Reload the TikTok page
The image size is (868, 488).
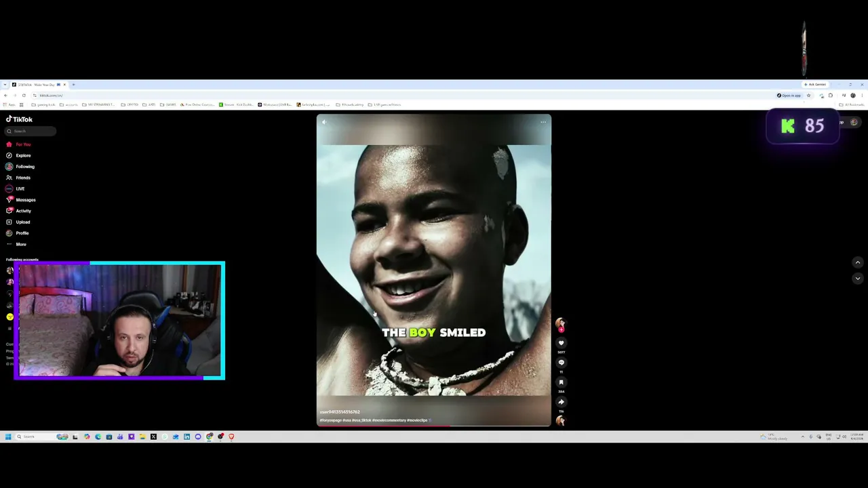coord(24,96)
